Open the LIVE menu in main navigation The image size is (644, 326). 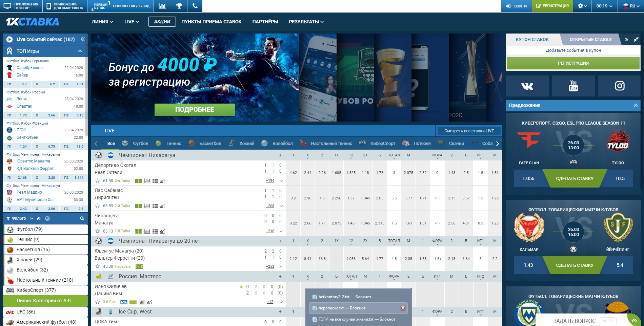pos(132,22)
